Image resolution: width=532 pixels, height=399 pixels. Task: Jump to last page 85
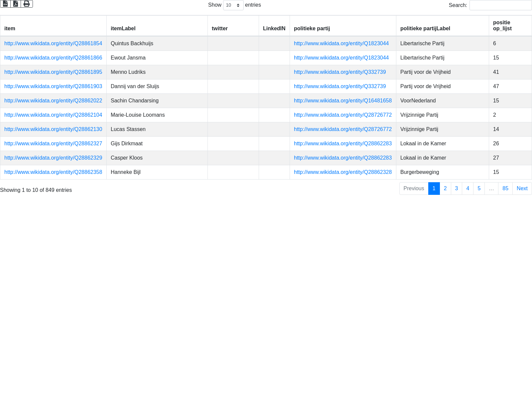click(505, 189)
